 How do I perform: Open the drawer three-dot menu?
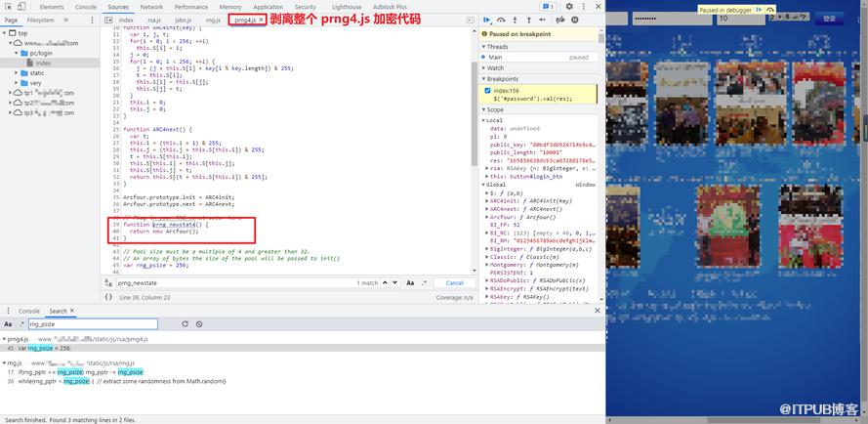[x=7, y=311]
